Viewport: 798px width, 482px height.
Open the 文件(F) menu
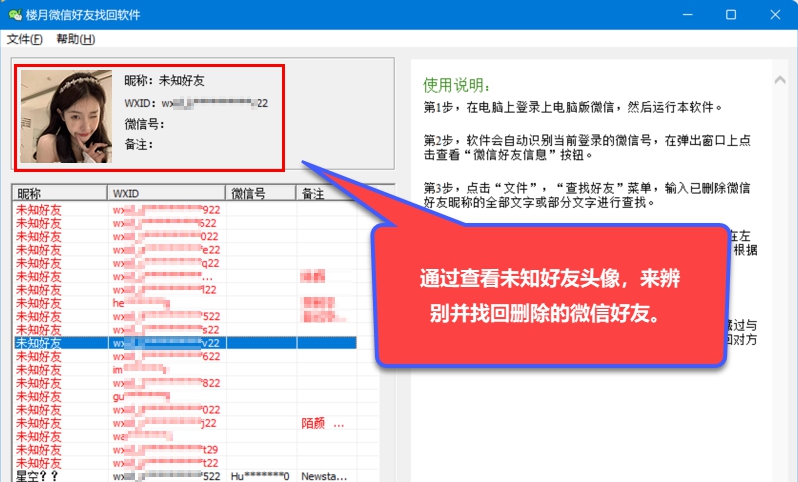click(24, 39)
